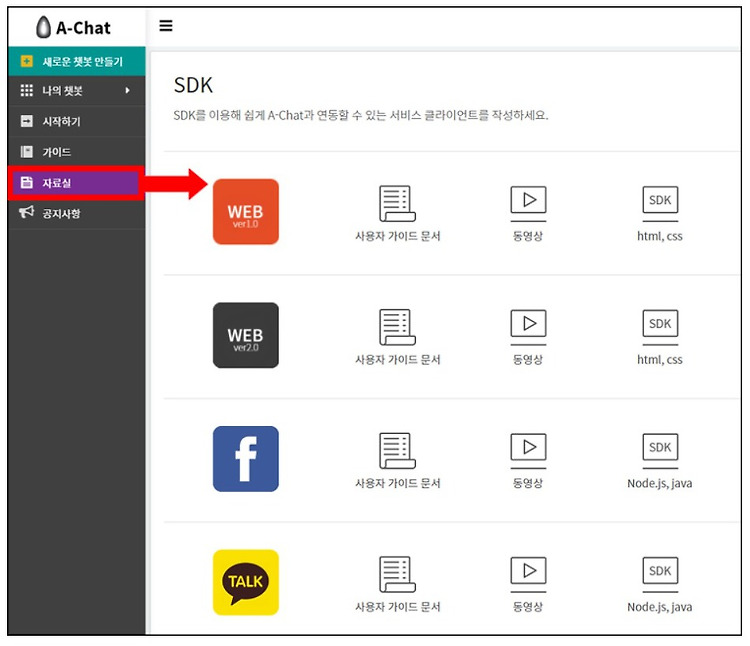Click Node.js, java link in Facebook row

[660, 483]
